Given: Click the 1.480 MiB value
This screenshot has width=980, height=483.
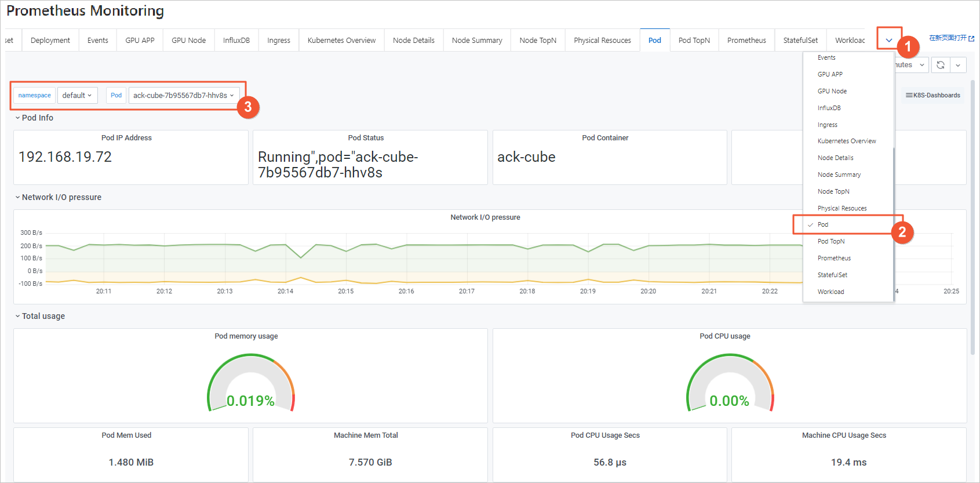Looking at the screenshot, I should 131,462.
